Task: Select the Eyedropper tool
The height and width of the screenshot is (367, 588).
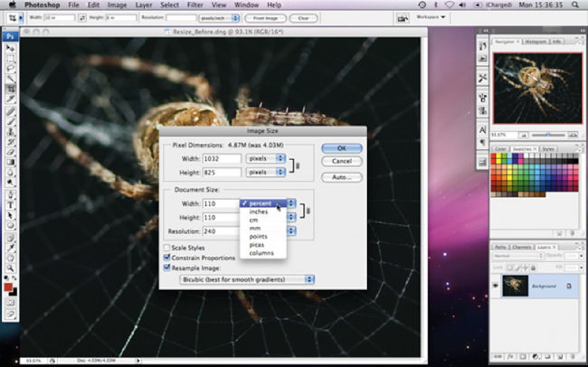Action: (10, 248)
